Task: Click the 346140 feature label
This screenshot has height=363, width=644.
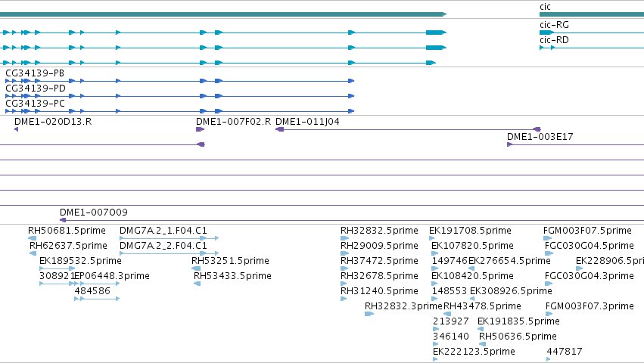Action: point(450,337)
